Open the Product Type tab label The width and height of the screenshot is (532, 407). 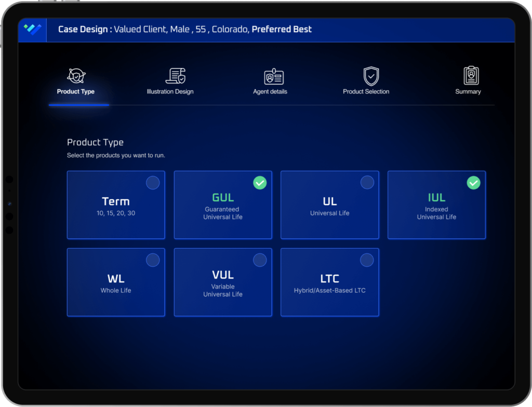tap(76, 91)
